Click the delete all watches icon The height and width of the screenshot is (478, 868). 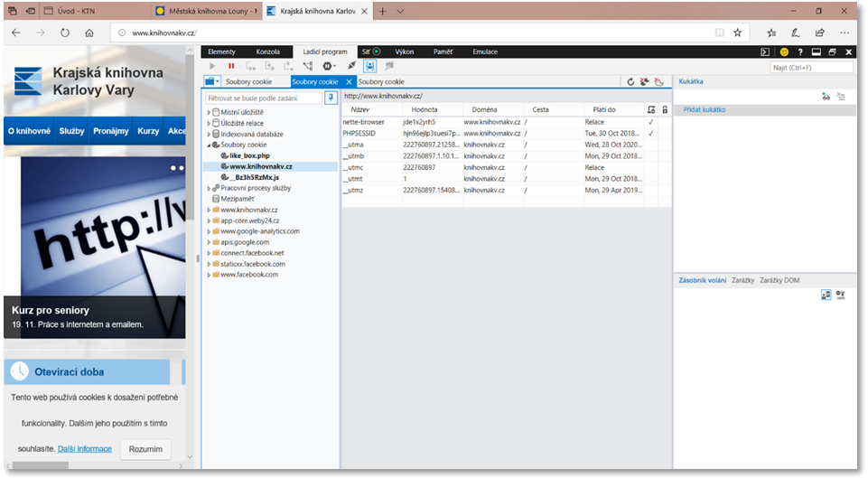point(841,97)
